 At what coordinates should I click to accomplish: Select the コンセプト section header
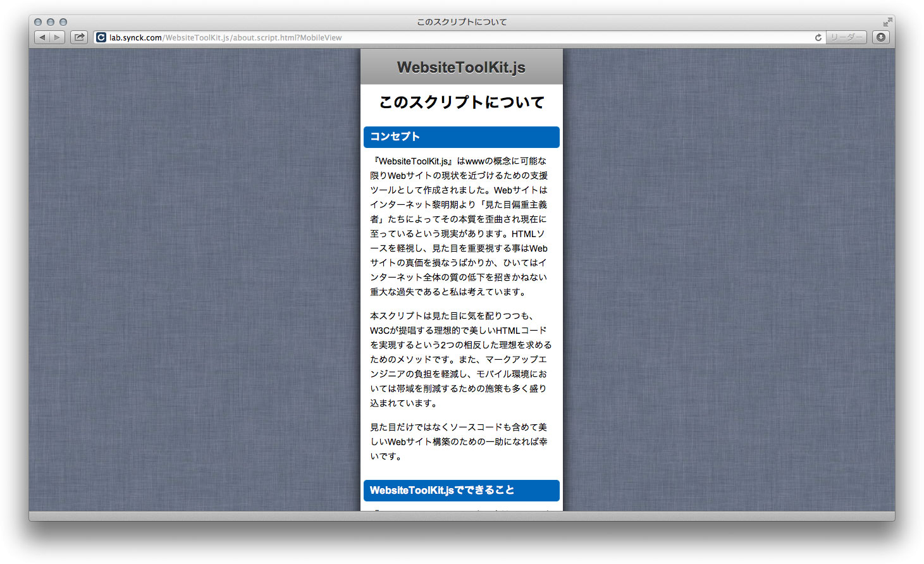[x=461, y=137]
